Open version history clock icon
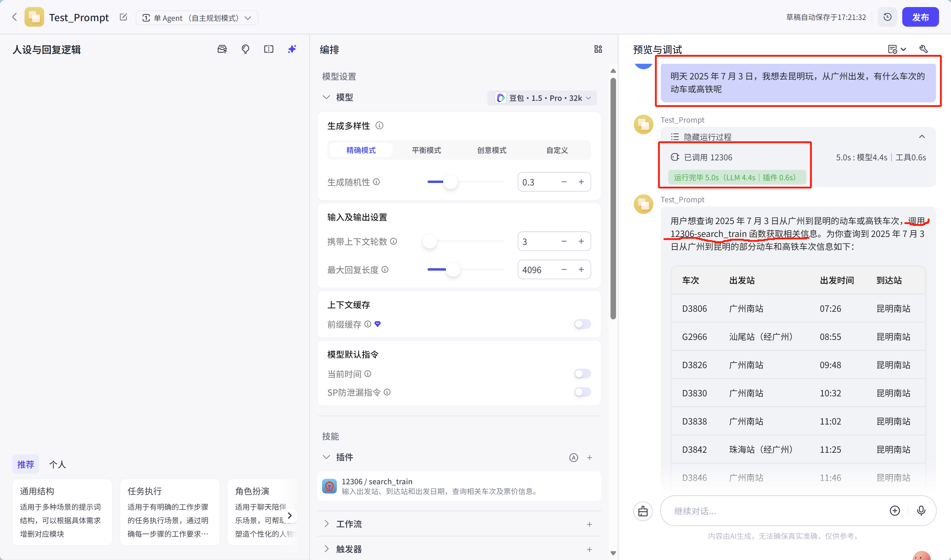This screenshot has height=560, width=951. pos(887,17)
